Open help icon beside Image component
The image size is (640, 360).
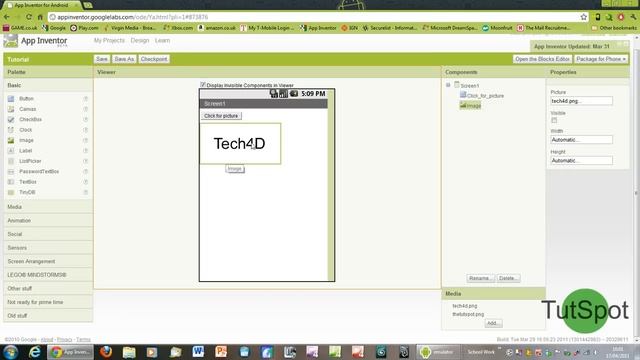click(x=86, y=140)
